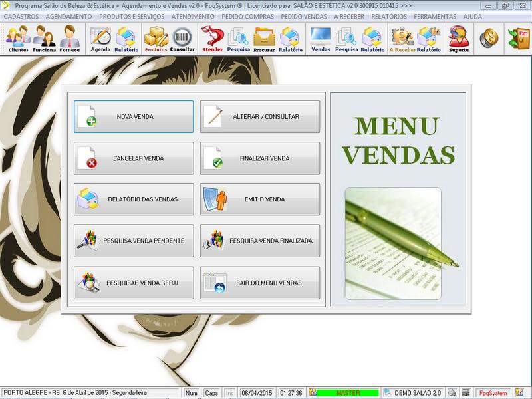Click the Num indicator in status bar
Image resolution: width=532 pixels, height=399 pixels.
click(x=192, y=393)
